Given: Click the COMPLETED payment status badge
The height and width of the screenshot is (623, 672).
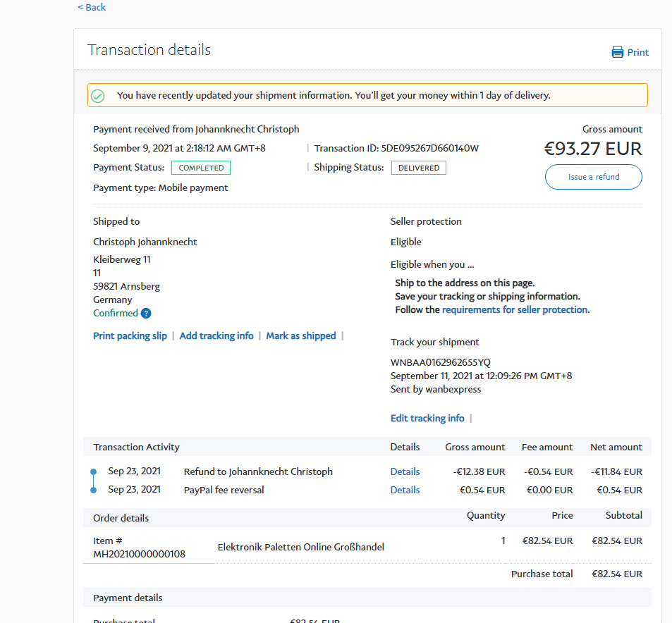Looking at the screenshot, I should point(201,168).
